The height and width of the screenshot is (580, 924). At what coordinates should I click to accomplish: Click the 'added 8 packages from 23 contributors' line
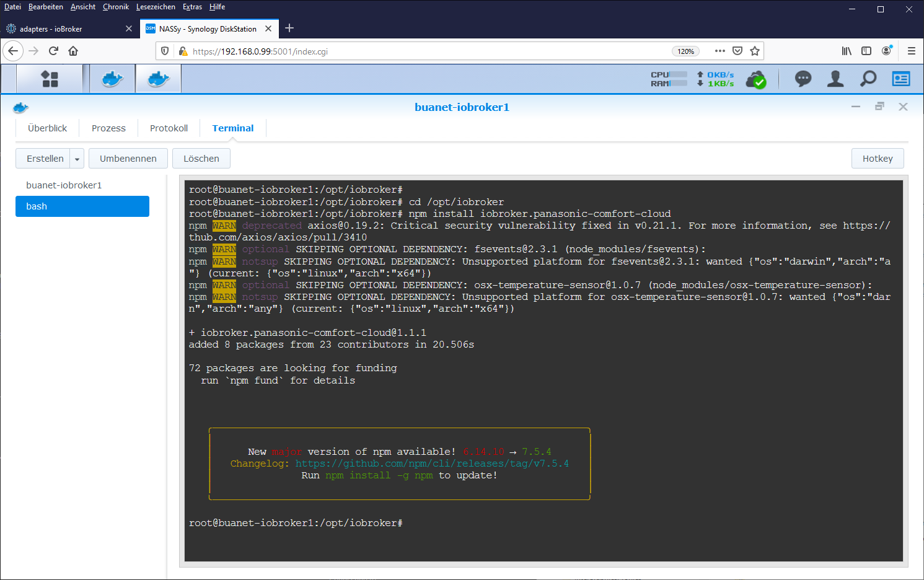click(x=332, y=345)
